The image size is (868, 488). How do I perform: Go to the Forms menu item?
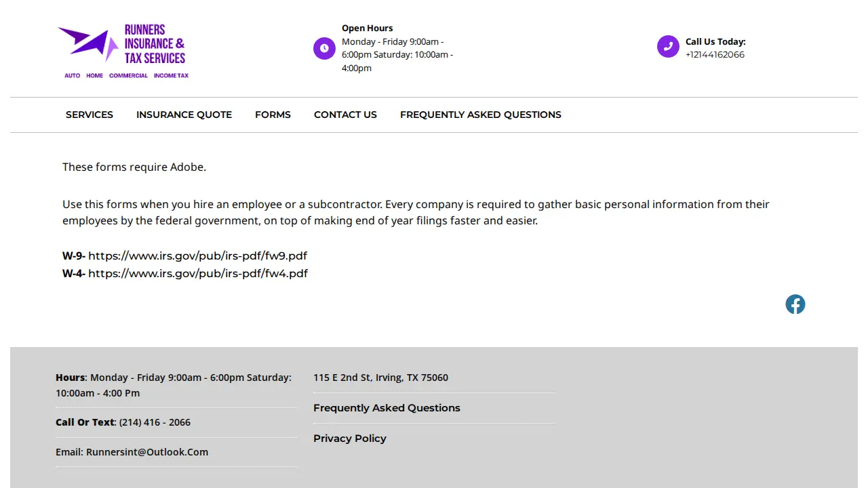click(x=273, y=115)
